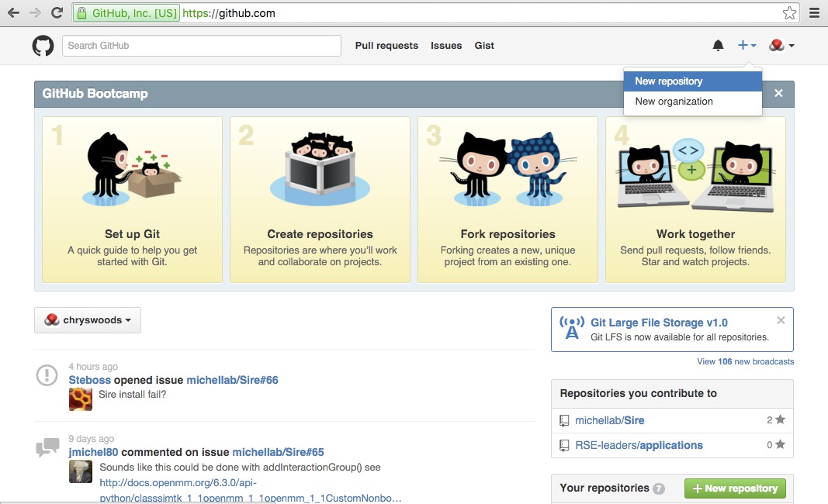Open the michellab/Sire repository link
828x504 pixels.
(x=609, y=420)
